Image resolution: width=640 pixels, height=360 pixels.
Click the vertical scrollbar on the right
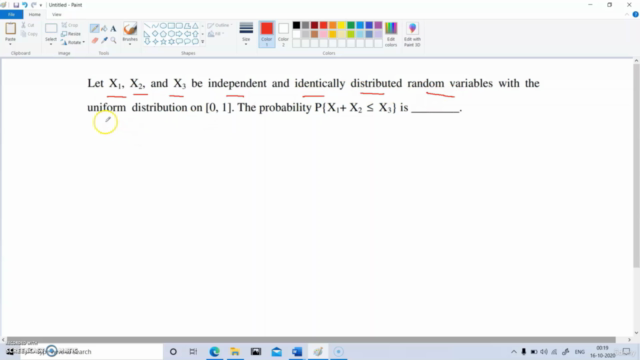(x=636, y=166)
